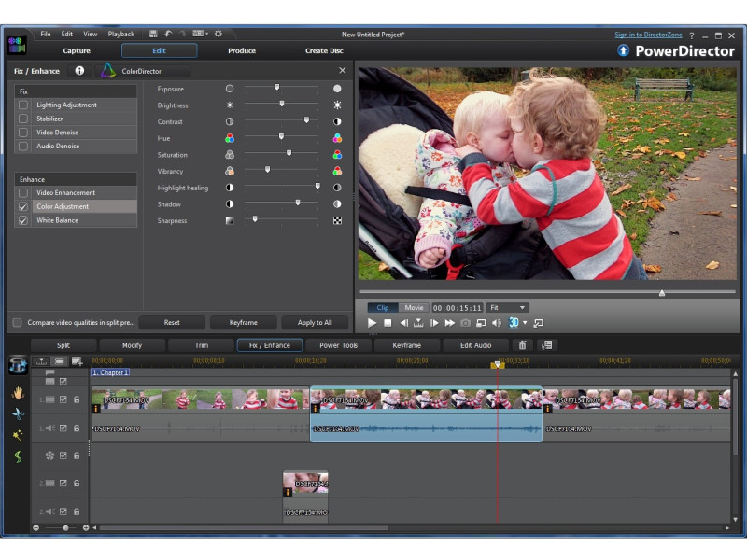The width and height of the screenshot is (747, 560).
Task: Click the Contrast slider handle
Action: coord(306,120)
